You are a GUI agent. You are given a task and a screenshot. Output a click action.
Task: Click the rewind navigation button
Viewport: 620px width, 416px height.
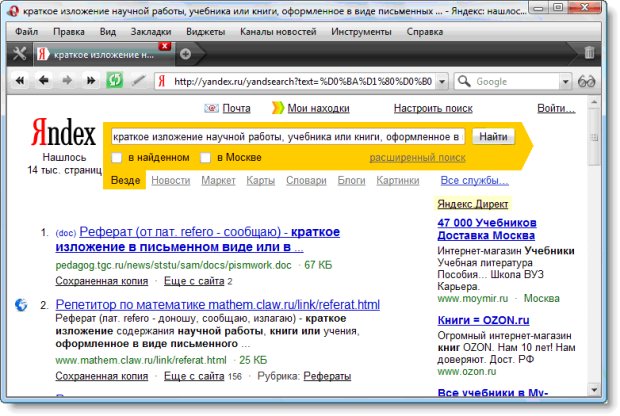click(x=20, y=81)
